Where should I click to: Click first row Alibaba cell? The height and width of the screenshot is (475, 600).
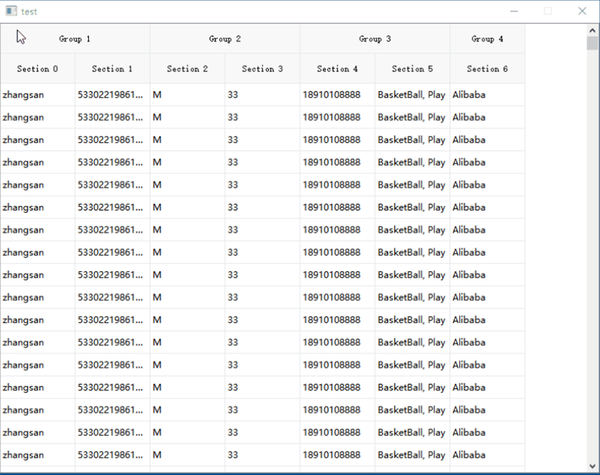[x=488, y=95]
